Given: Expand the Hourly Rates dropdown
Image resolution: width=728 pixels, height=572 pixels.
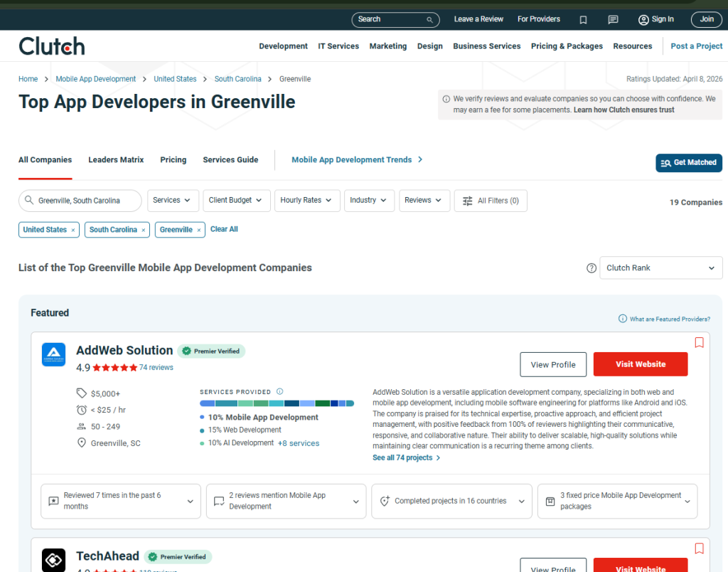Looking at the screenshot, I should click(307, 201).
